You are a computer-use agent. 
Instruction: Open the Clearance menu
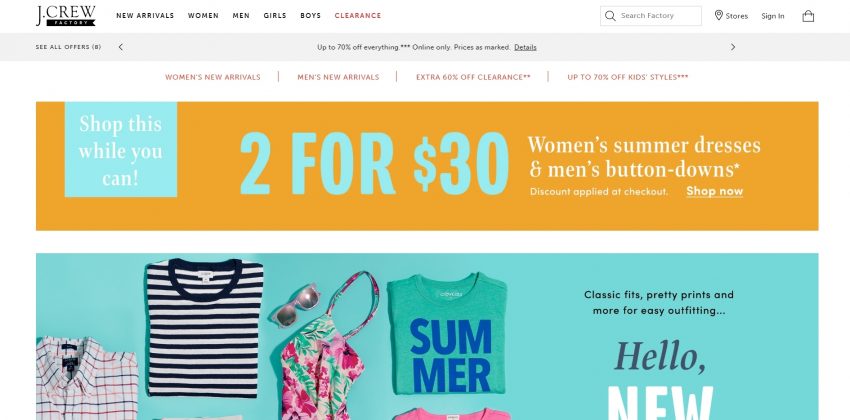(358, 16)
